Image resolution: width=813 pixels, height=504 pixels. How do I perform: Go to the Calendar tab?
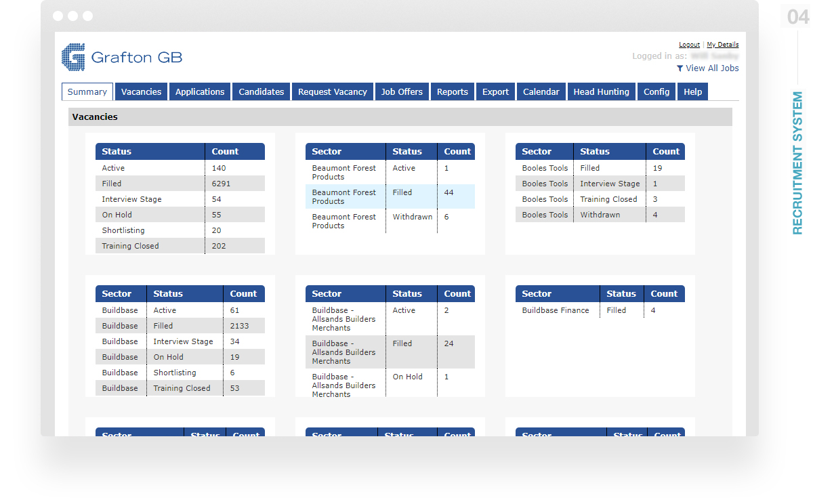click(x=541, y=92)
